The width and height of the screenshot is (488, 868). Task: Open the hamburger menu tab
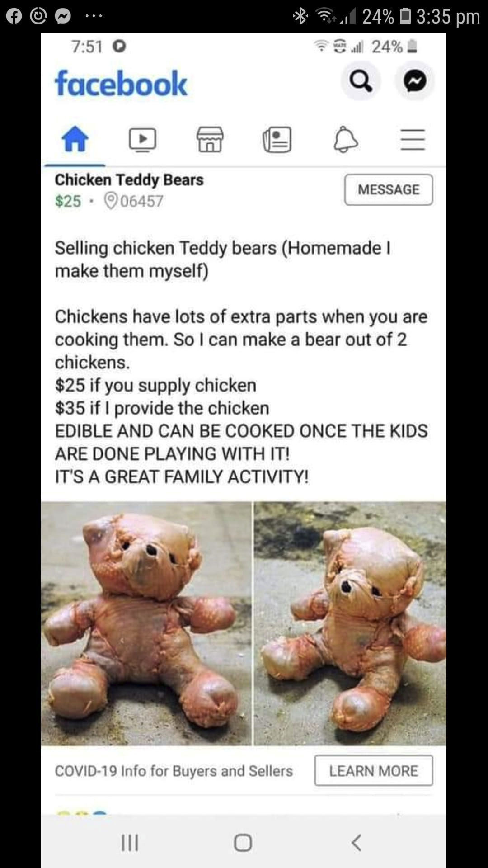pyautogui.click(x=413, y=139)
